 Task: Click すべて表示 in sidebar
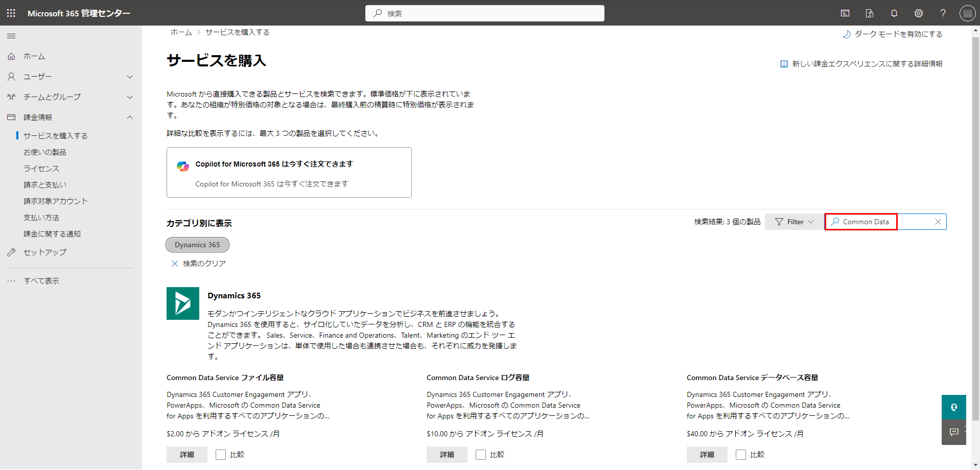click(41, 281)
